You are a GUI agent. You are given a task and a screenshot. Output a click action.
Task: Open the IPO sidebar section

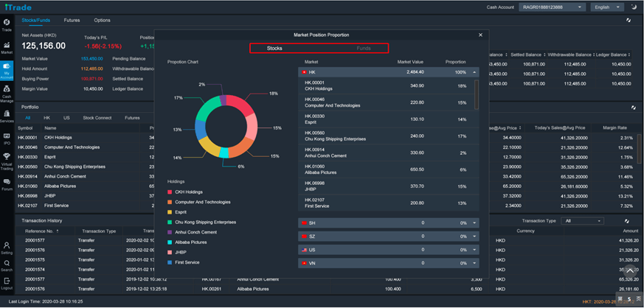click(7, 137)
